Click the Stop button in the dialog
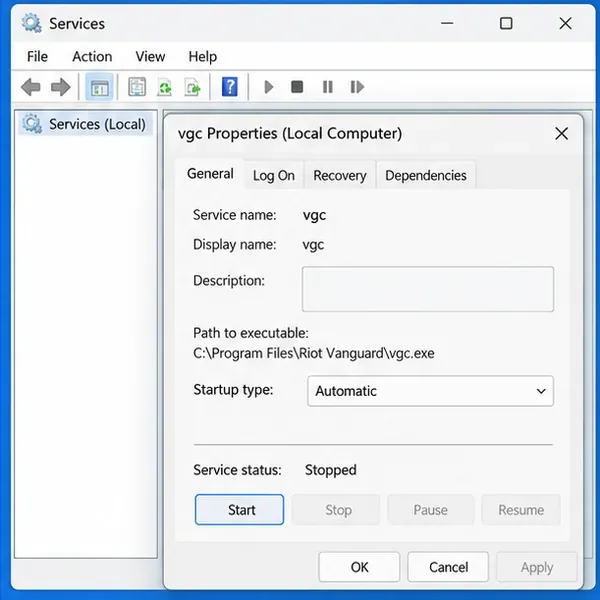 [336, 510]
